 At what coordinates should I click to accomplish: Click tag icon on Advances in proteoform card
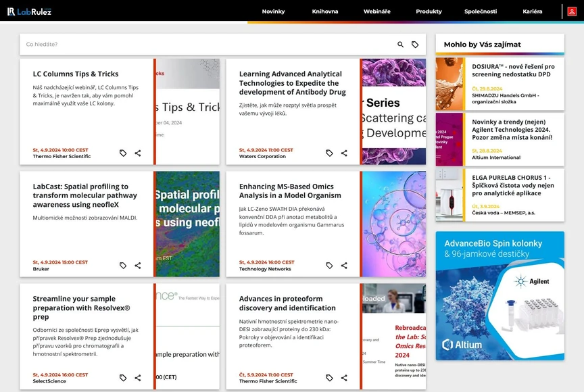coord(329,378)
